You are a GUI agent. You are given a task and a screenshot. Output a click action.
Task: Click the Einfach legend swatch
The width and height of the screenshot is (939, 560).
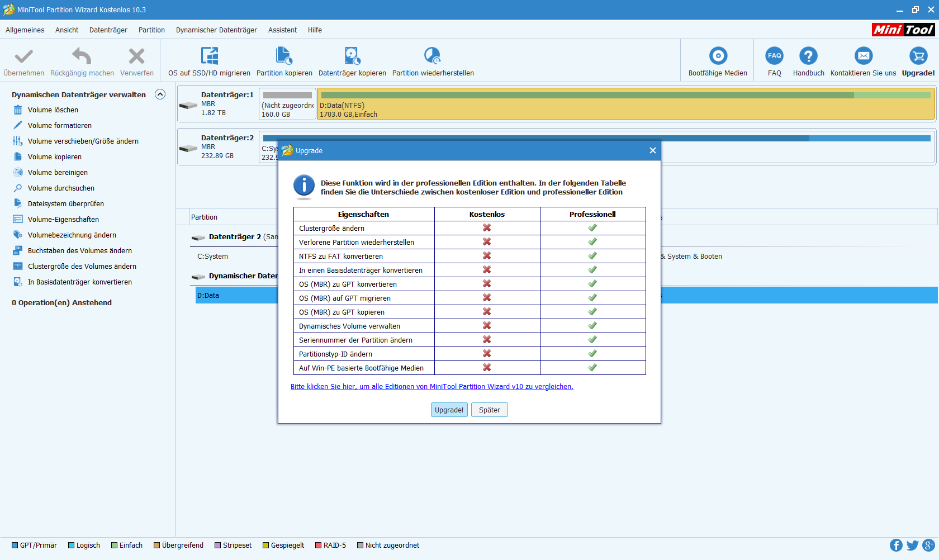[115, 545]
